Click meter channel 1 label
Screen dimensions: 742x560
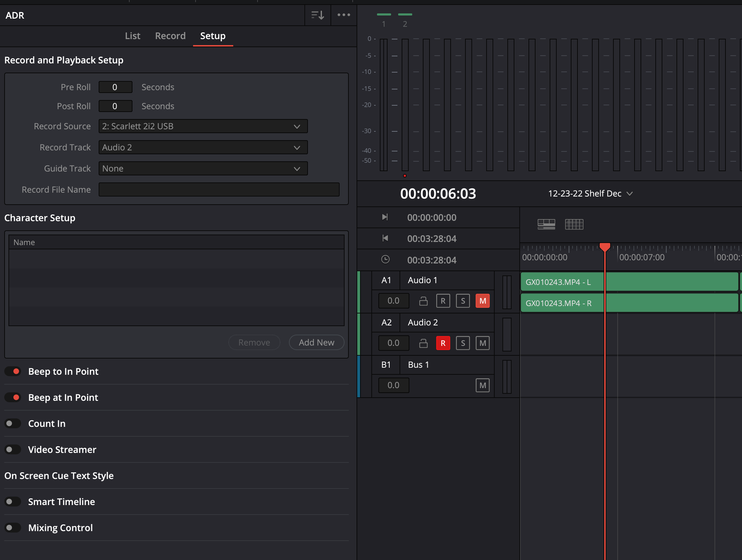point(384,24)
